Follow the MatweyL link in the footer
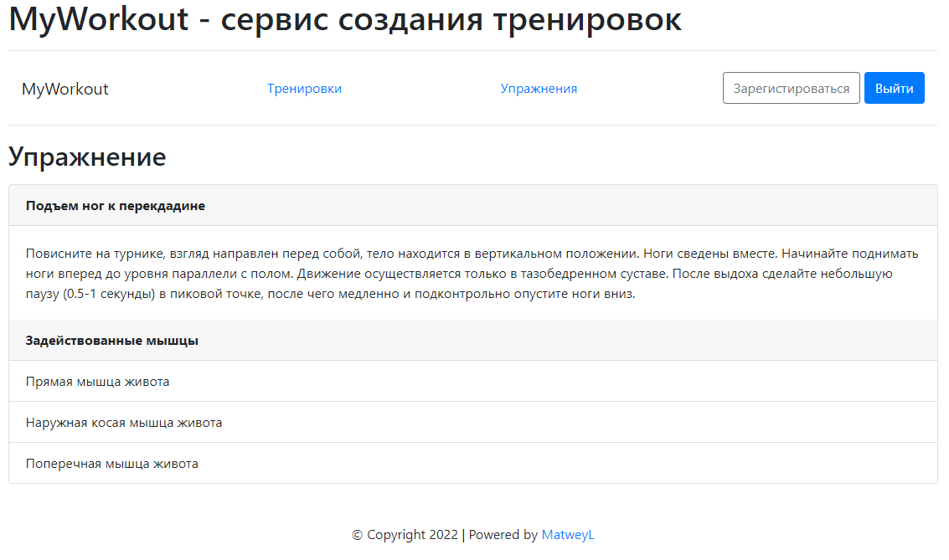The height and width of the screenshot is (560, 949). click(568, 534)
